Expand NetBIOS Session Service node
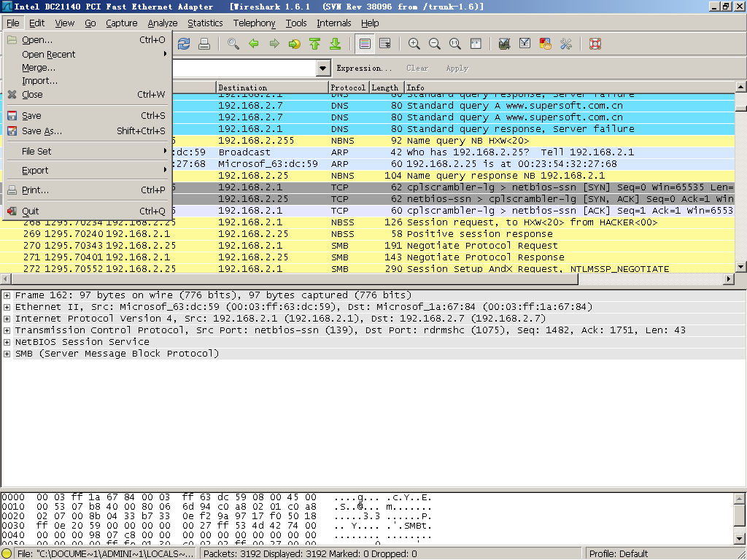Screen dimensions: 747x560 pyautogui.click(x=7, y=342)
